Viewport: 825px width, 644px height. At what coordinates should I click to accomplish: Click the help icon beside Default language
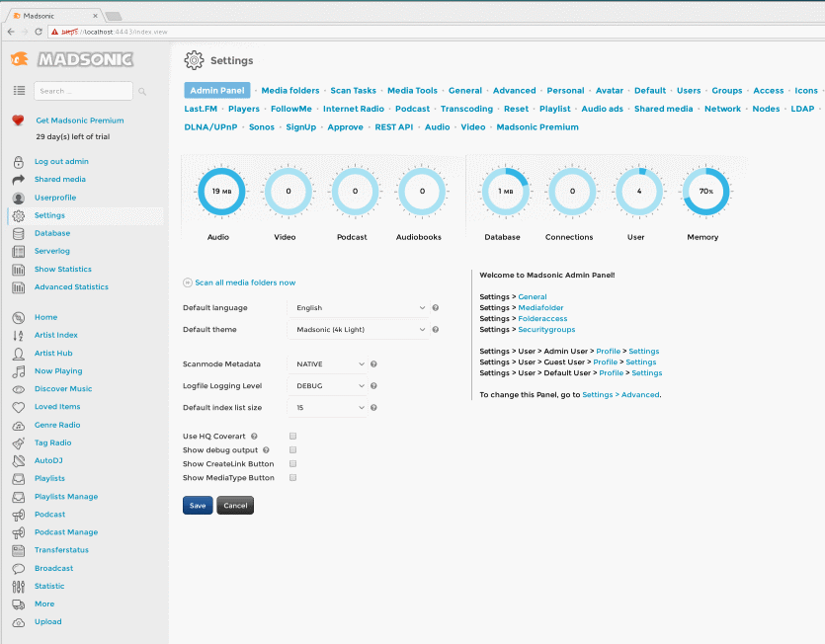436,308
